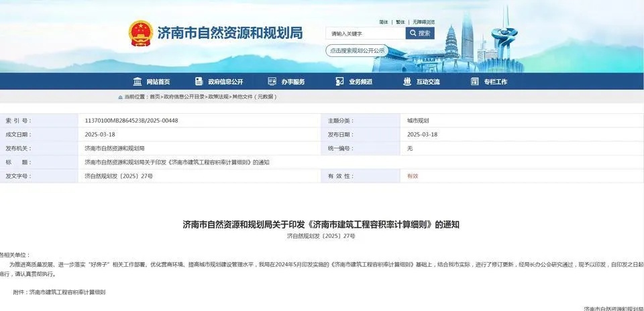Click the 政府信息公开 document icon
The height and width of the screenshot is (311, 644).
[199, 82]
